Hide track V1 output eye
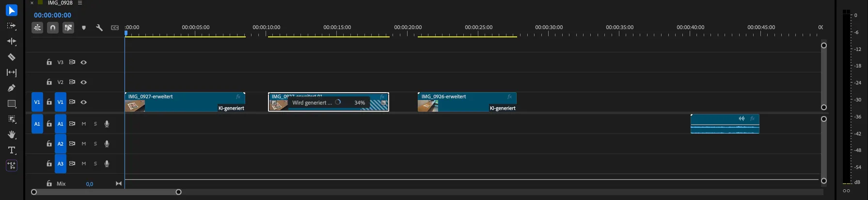 pos(84,102)
